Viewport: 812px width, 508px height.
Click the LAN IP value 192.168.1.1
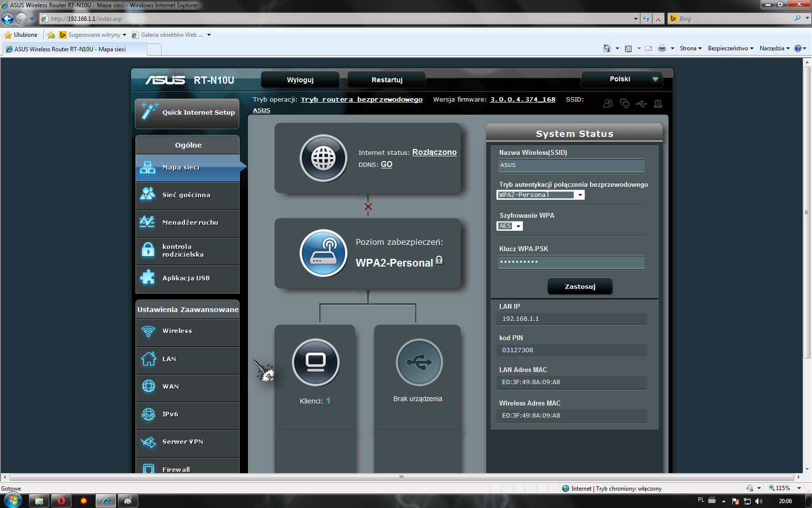pyautogui.click(x=520, y=319)
